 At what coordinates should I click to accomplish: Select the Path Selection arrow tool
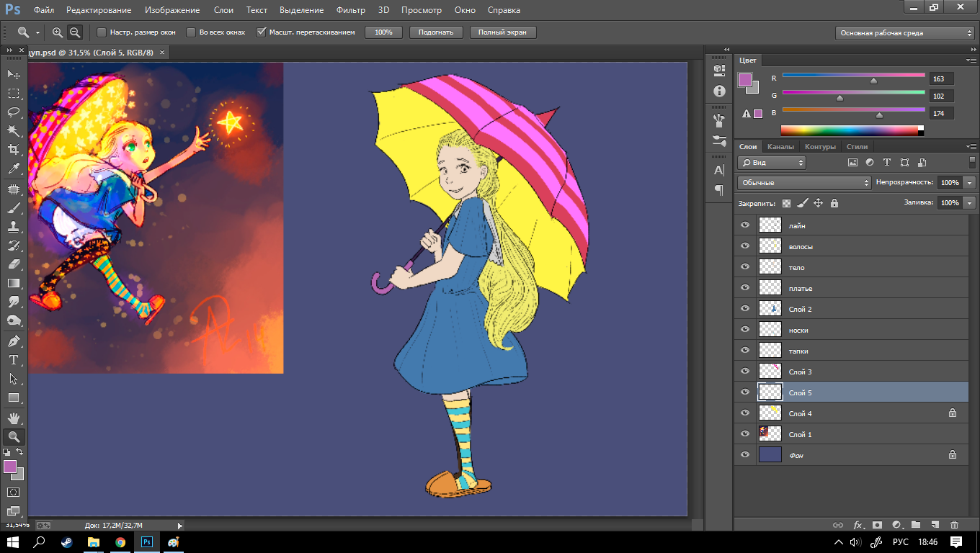tap(14, 379)
